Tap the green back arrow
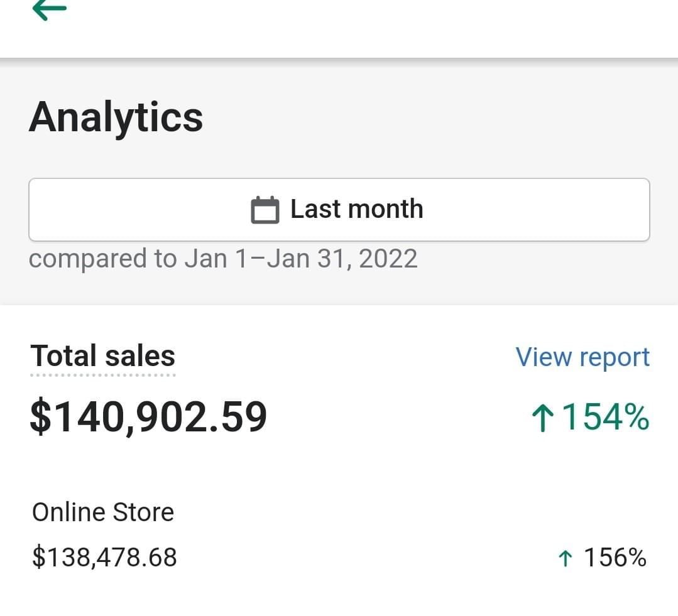The image size is (678, 616). [x=49, y=9]
